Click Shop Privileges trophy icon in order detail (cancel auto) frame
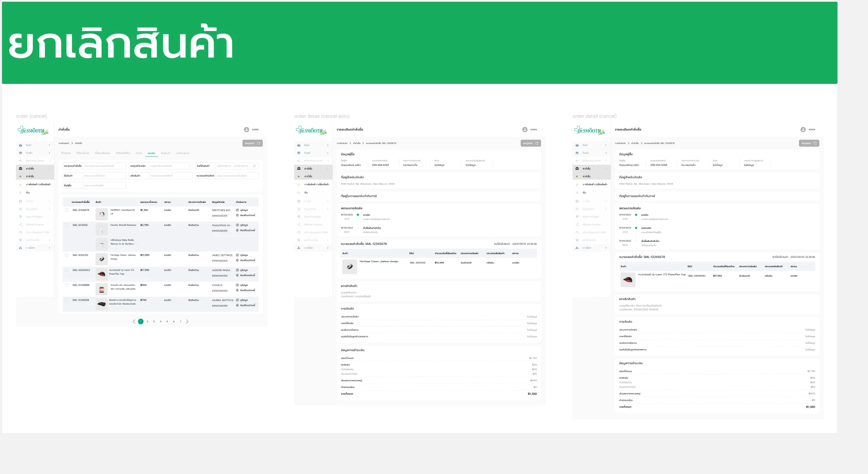 coord(299,217)
